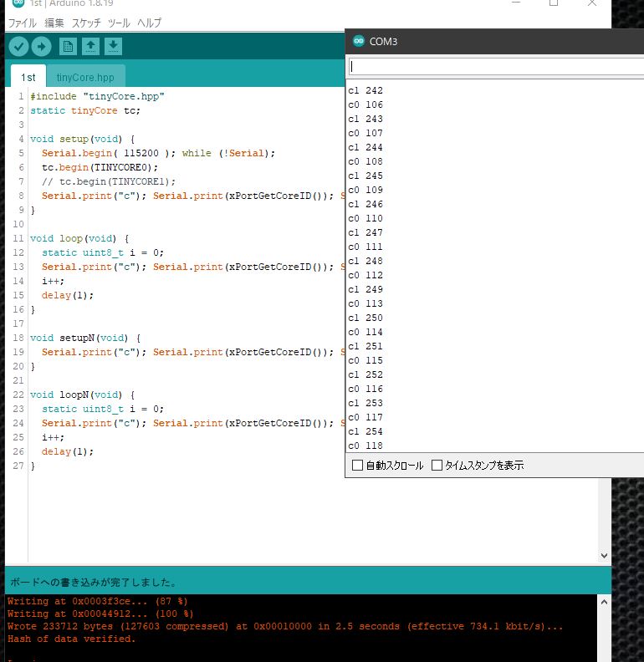The image size is (644, 662).
Task: Focus the serial monitor send input field
Action: (x=495, y=66)
